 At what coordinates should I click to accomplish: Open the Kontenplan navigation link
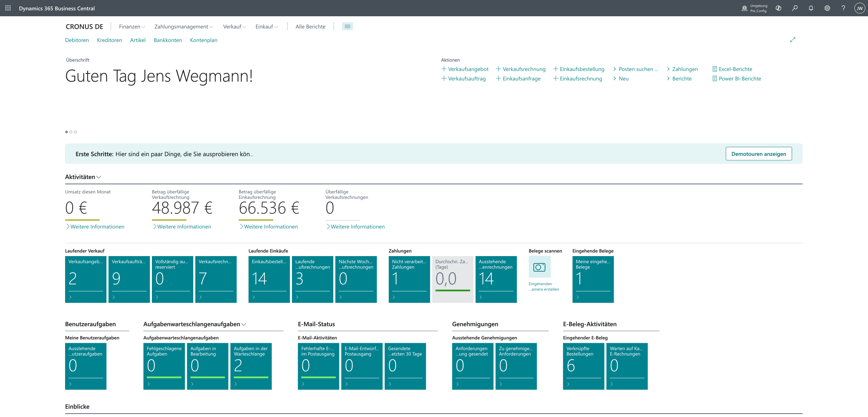click(203, 40)
